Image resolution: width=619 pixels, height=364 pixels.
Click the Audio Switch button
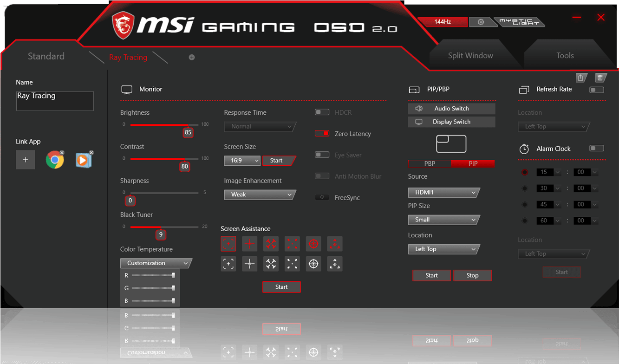point(451,108)
